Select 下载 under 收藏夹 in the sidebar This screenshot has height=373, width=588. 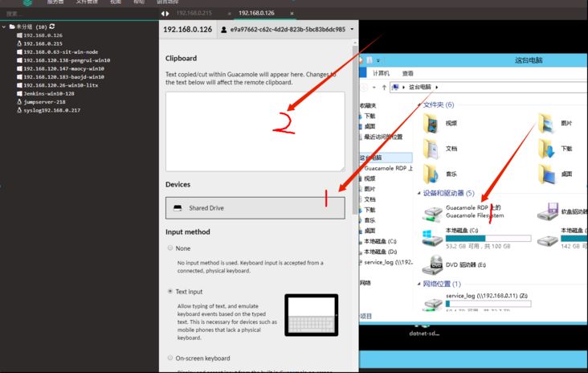click(370, 116)
